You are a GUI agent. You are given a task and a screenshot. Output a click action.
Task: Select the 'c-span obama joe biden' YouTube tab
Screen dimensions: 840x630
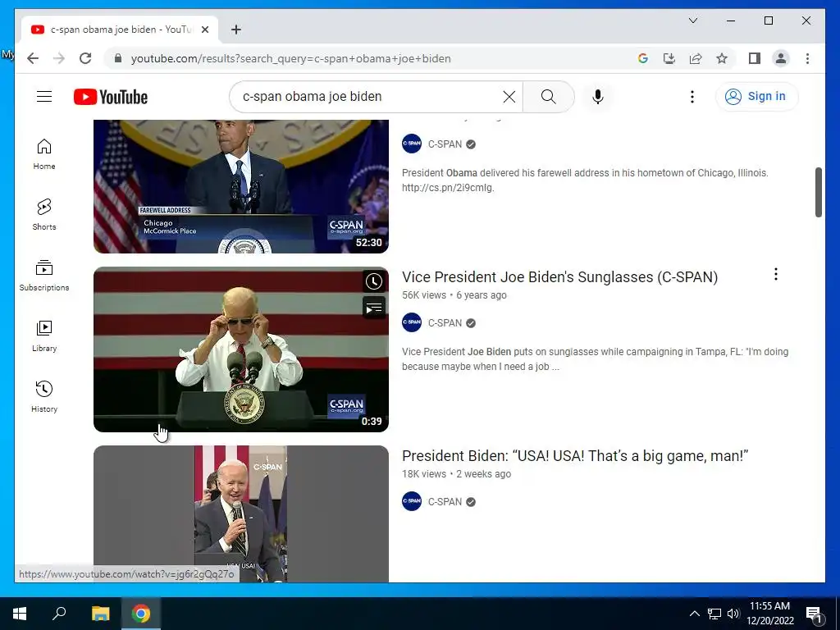coord(121,30)
